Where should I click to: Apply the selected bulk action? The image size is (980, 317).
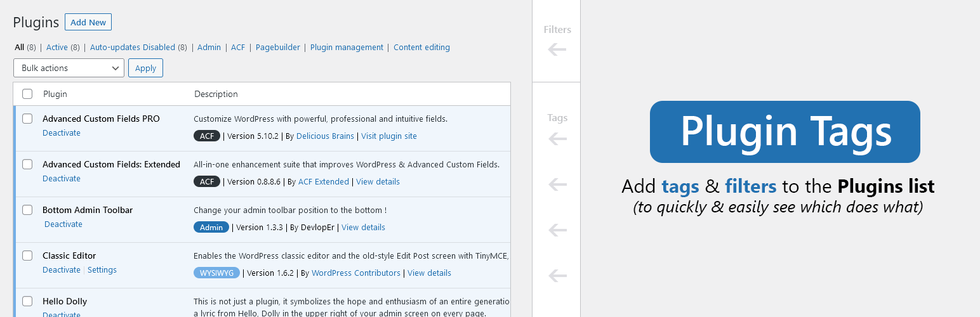pos(145,68)
